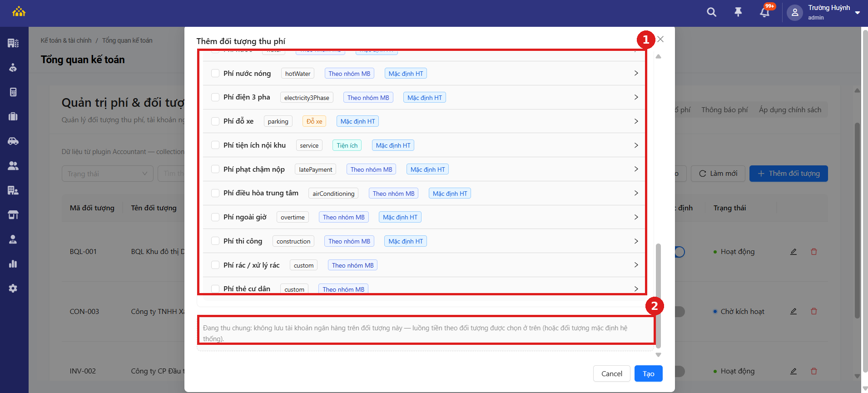Viewport: 868px width, 393px height.
Task: Open Áp dụng chính sách tab
Action: click(790, 110)
